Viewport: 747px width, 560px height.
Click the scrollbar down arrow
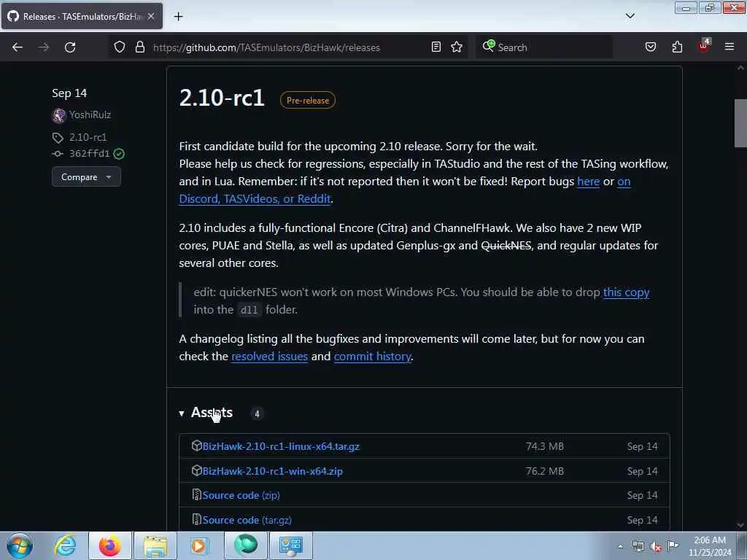tap(740, 525)
